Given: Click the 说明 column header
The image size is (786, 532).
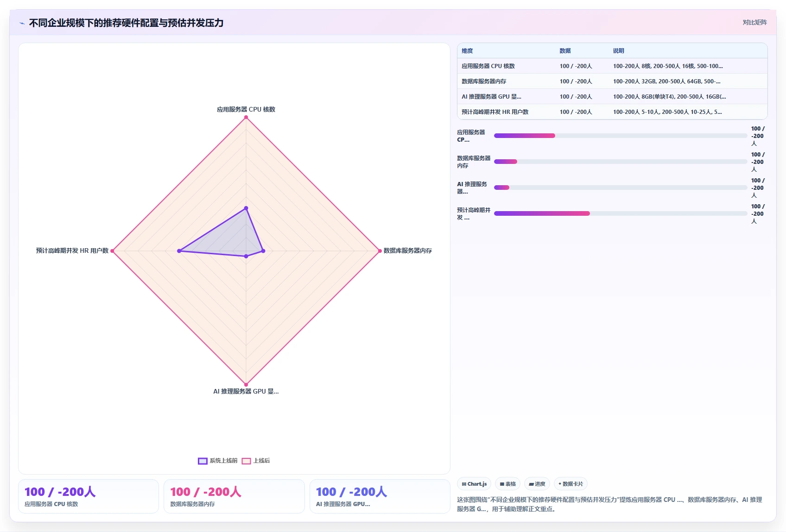Looking at the screenshot, I should (x=618, y=51).
